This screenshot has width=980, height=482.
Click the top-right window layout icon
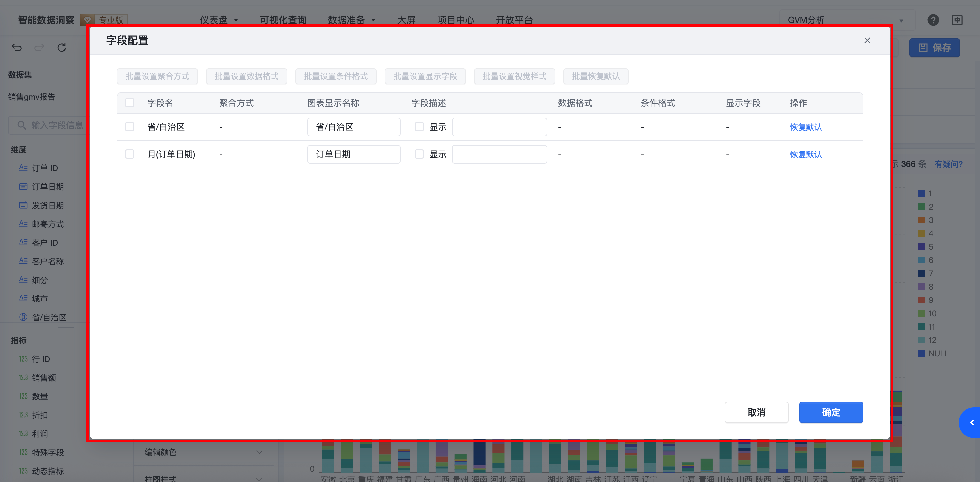tap(957, 20)
